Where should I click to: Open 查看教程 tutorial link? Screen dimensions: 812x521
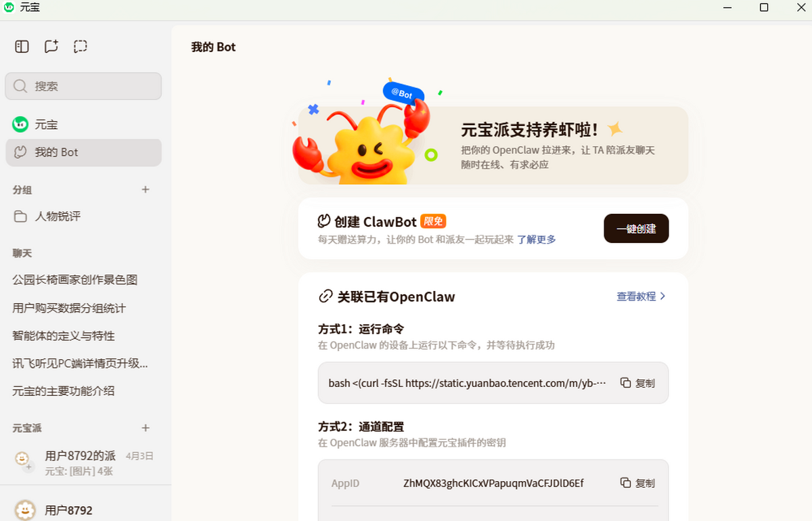(x=636, y=296)
